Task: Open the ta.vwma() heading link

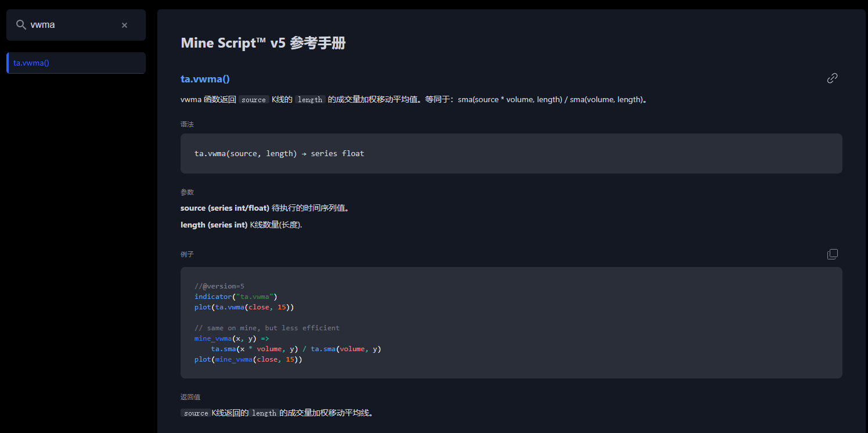Action: click(x=205, y=79)
